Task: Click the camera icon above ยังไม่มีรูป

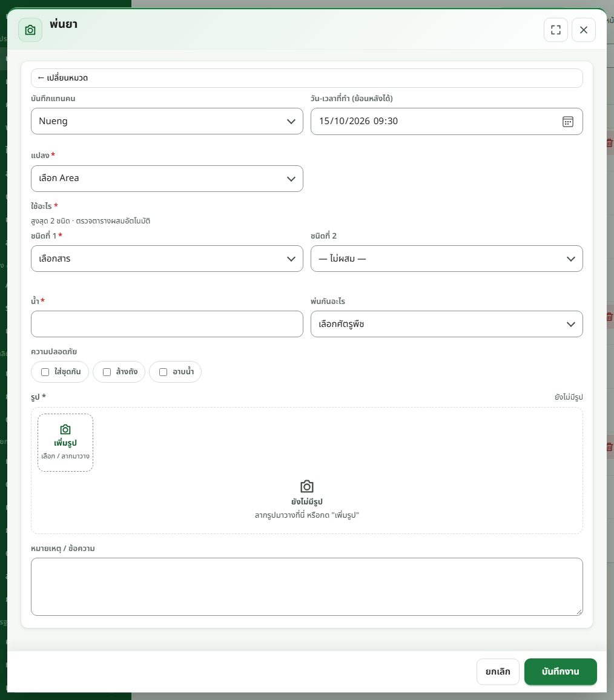Action: click(307, 486)
